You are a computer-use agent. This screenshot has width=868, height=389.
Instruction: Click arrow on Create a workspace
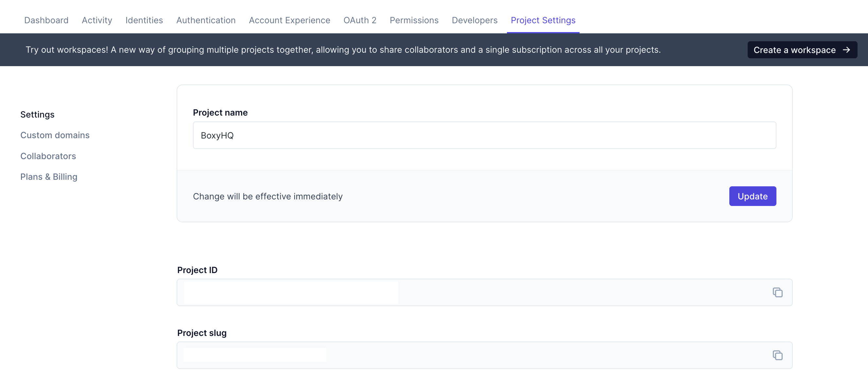pos(846,50)
